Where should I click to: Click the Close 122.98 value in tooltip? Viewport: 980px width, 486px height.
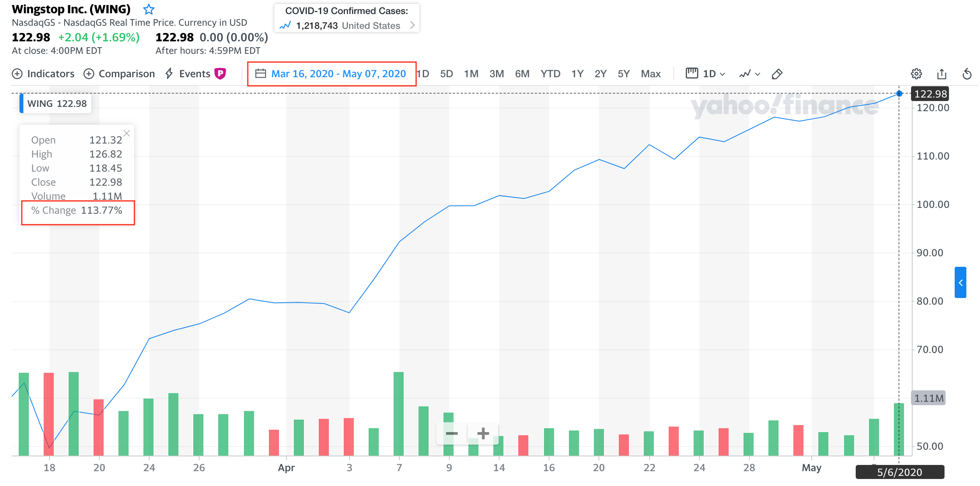click(x=106, y=182)
